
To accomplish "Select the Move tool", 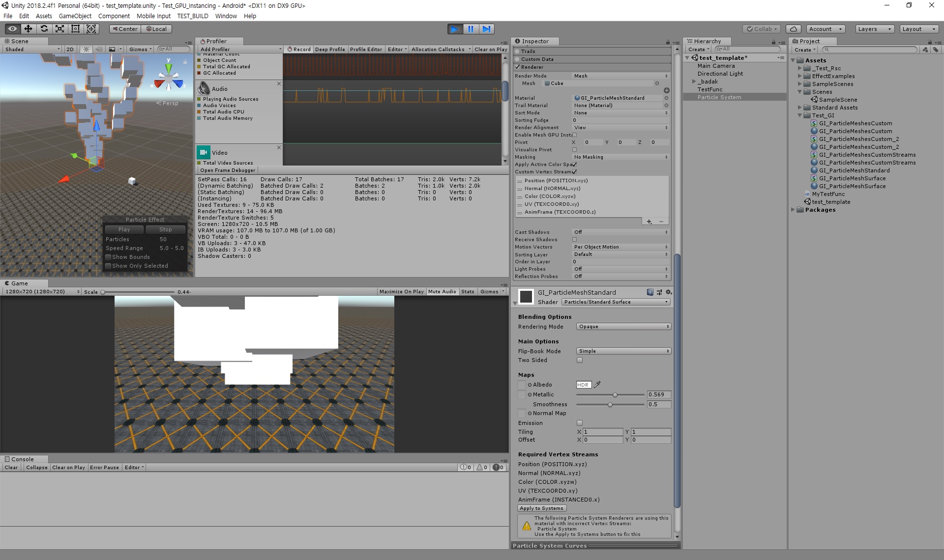I will [28, 29].
